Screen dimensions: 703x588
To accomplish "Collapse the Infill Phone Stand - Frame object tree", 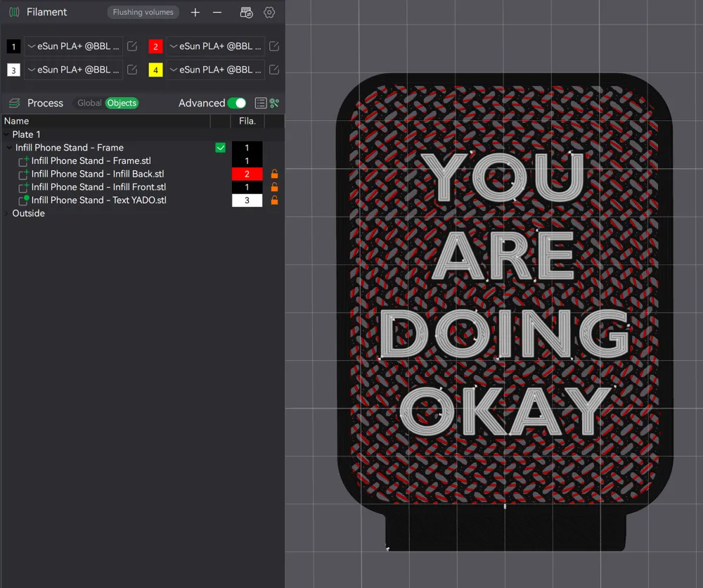I will (9, 148).
